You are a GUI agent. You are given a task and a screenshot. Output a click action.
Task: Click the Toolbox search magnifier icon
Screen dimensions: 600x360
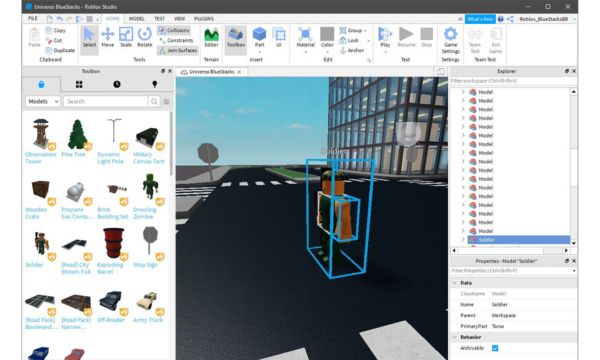click(154, 101)
